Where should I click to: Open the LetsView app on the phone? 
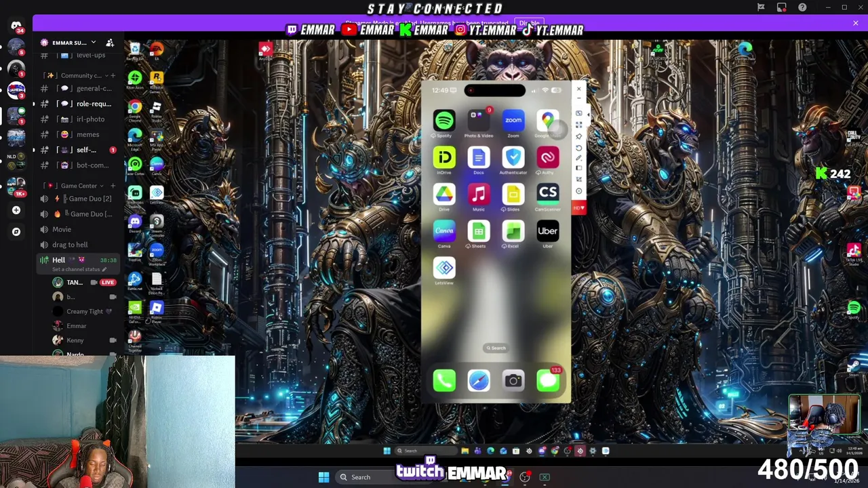pos(444,268)
